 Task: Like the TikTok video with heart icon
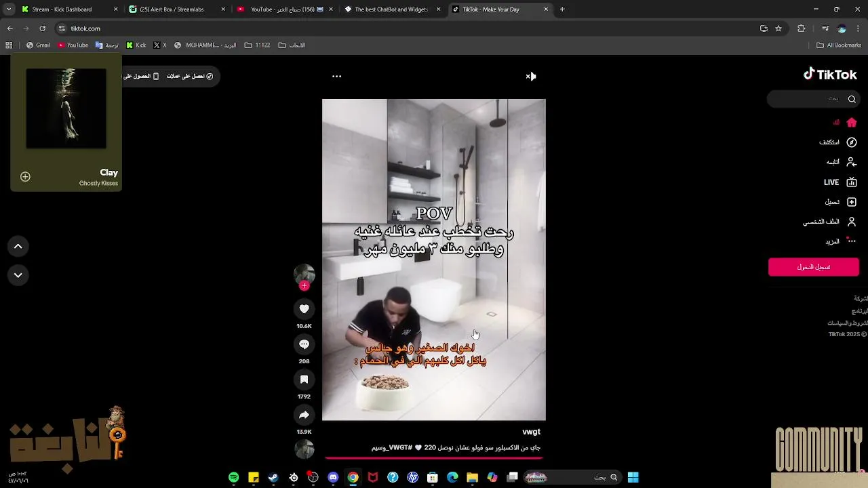304,309
